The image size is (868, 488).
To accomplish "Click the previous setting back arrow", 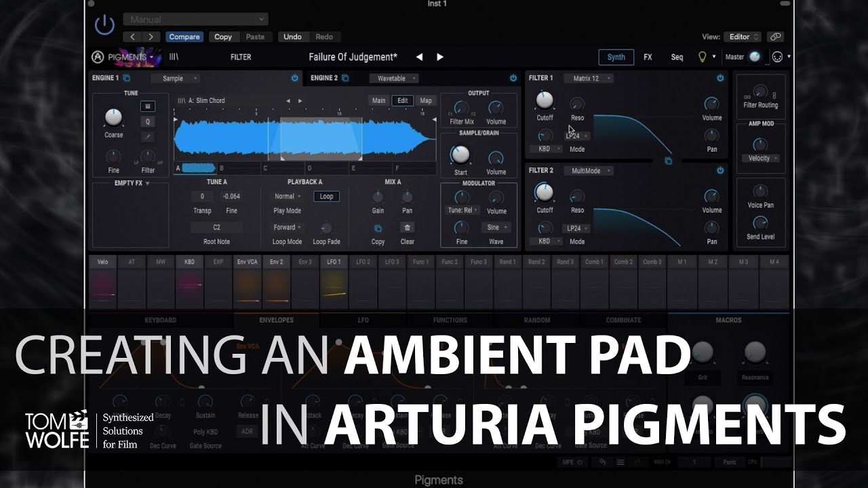I will coord(133,37).
